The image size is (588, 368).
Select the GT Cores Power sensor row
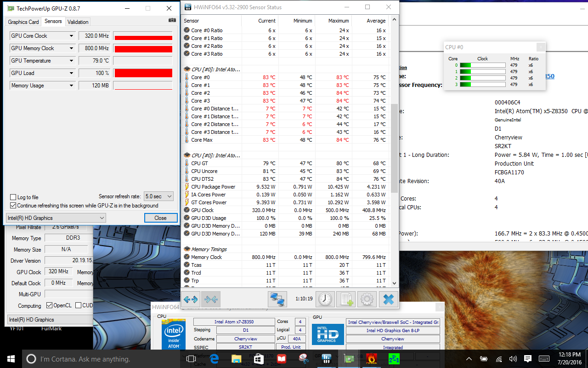click(x=286, y=202)
